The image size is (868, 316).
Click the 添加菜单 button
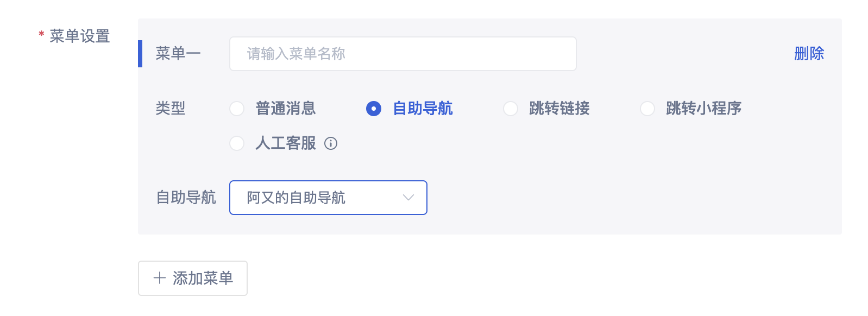(x=193, y=279)
